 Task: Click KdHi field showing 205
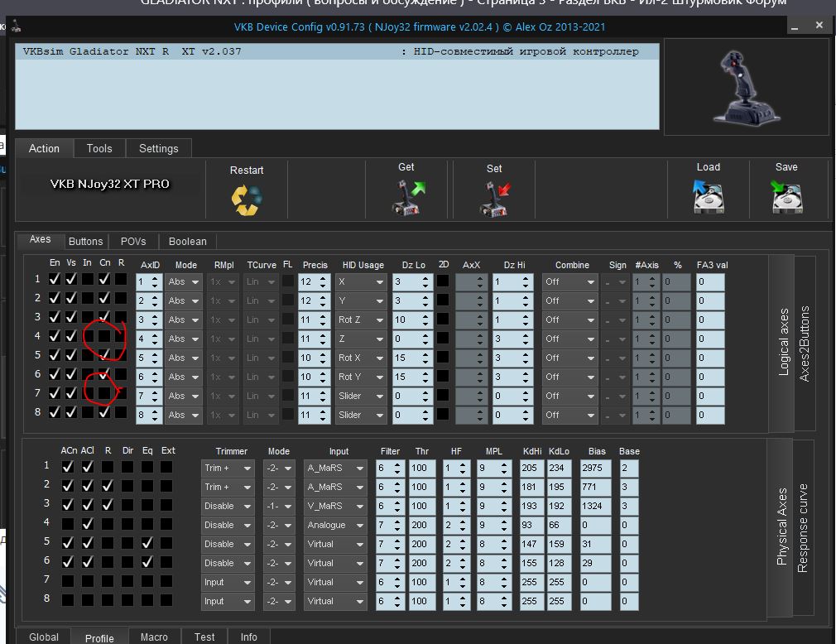tap(531, 468)
